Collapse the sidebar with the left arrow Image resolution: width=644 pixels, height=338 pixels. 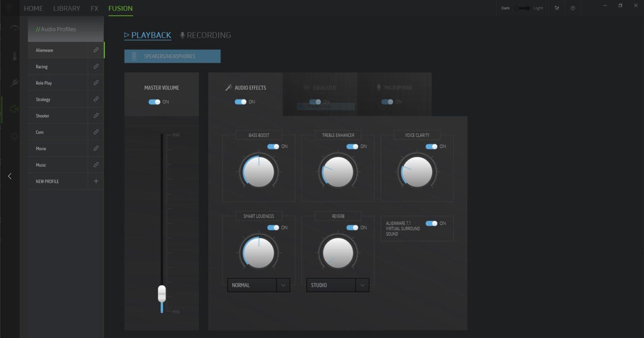10,176
